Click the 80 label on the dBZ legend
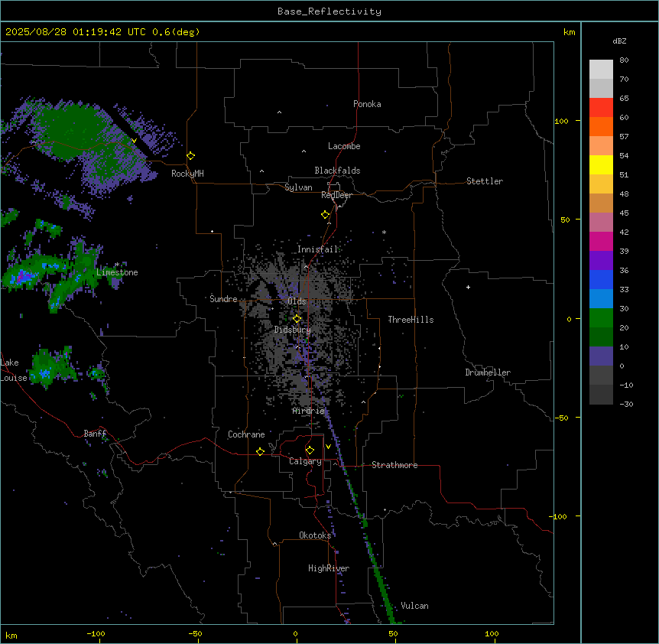 click(624, 60)
